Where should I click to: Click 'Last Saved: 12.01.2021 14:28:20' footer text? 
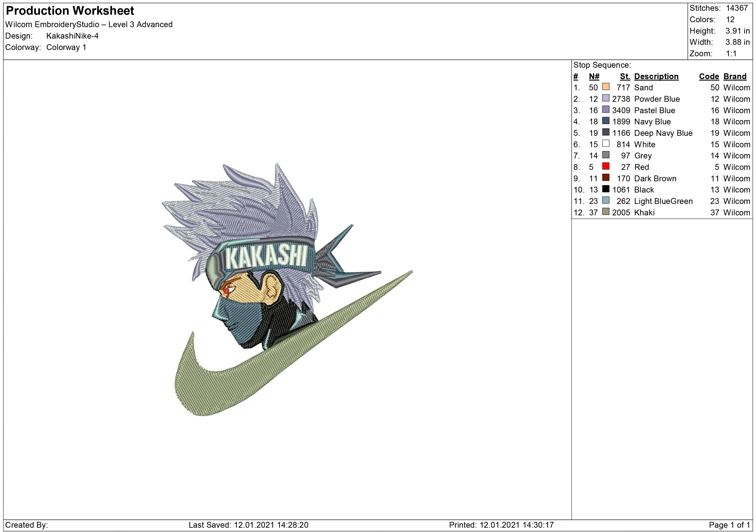(x=249, y=525)
